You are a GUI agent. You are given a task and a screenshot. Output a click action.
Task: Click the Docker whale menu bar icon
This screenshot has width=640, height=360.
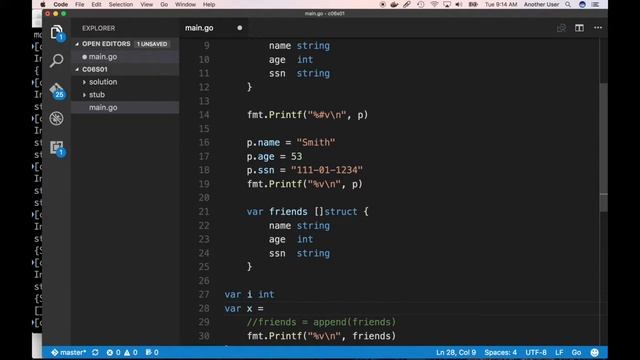394,4
